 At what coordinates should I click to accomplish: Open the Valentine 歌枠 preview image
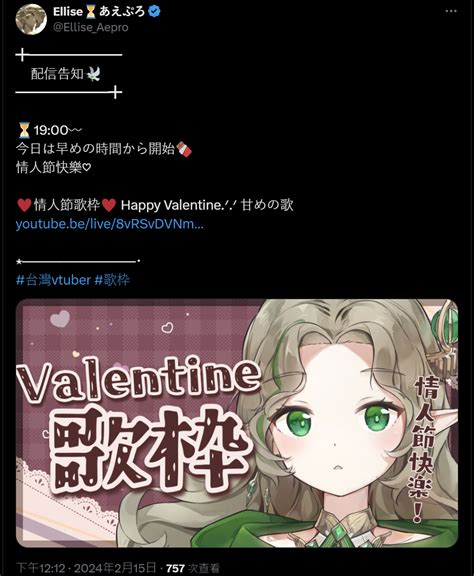pyautogui.click(x=237, y=423)
